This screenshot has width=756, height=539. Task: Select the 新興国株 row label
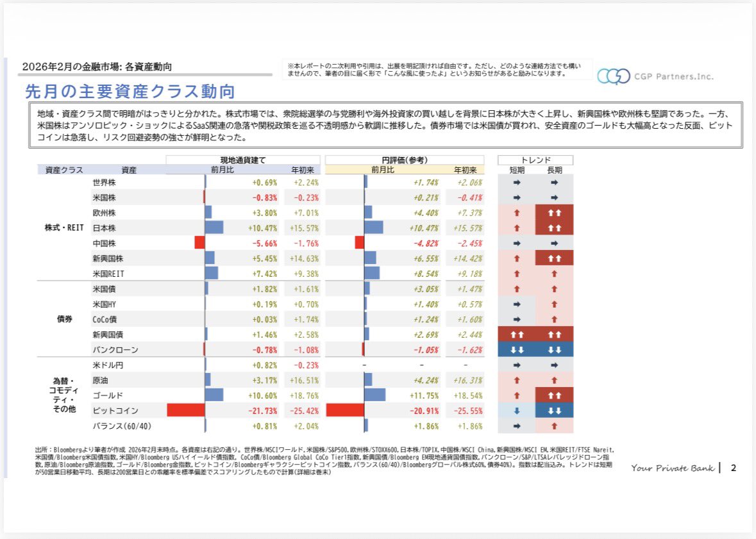108,258
